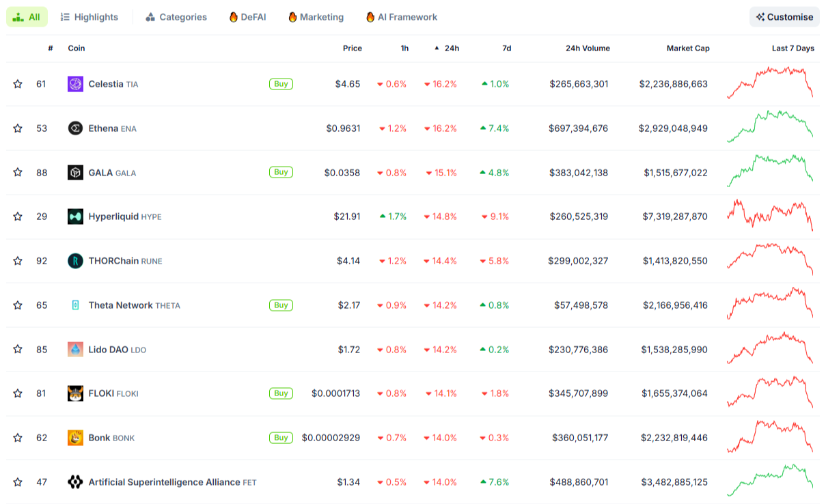Screen dimensions: 826x504
Task: Open the Artificial Superintelligence Alliance coin link
Action: [164, 482]
